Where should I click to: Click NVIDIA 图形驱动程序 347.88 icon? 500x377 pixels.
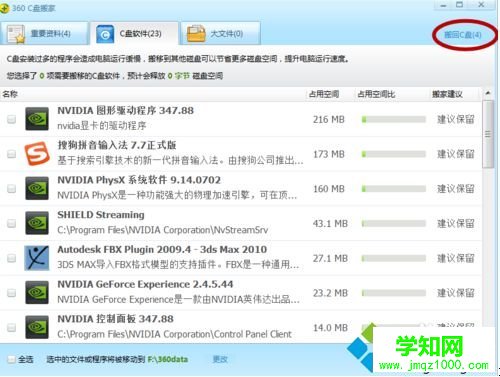point(37,119)
